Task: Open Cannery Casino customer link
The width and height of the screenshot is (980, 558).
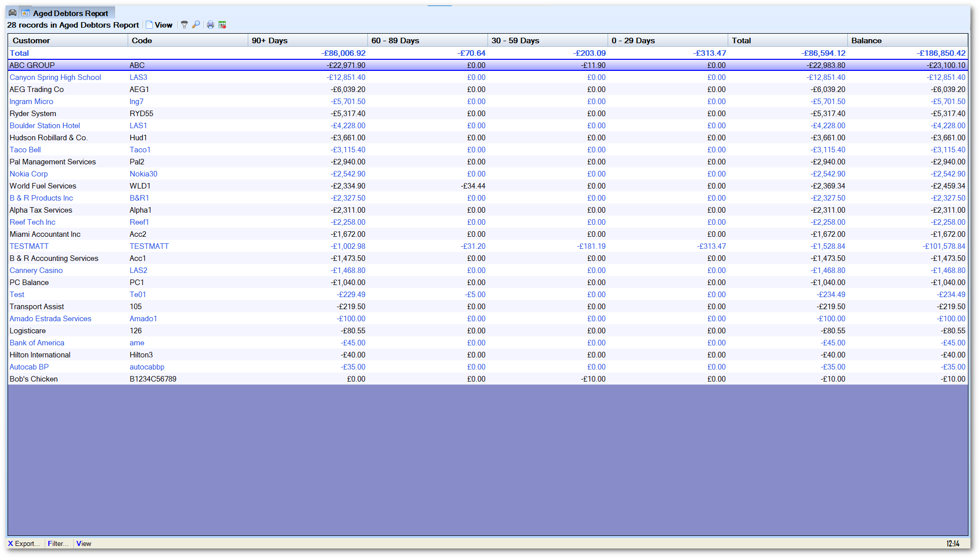Action: click(36, 270)
